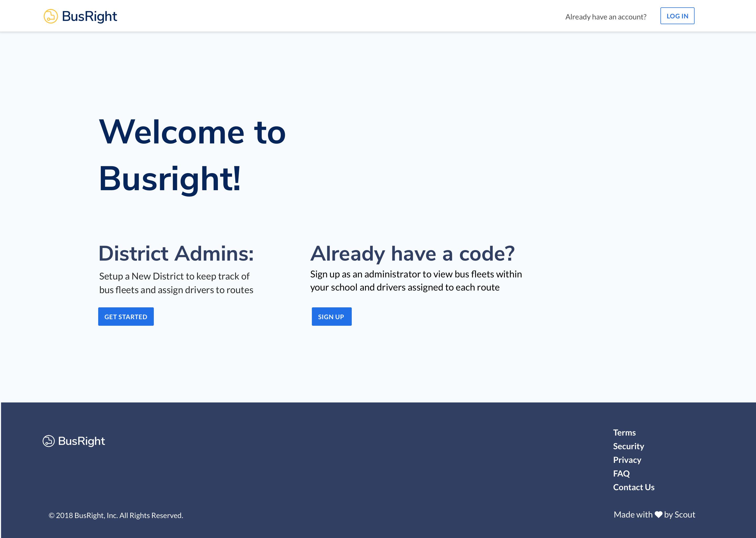This screenshot has height=538, width=756.
Task: Click the SIGN UP button
Action: coord(331,317)
